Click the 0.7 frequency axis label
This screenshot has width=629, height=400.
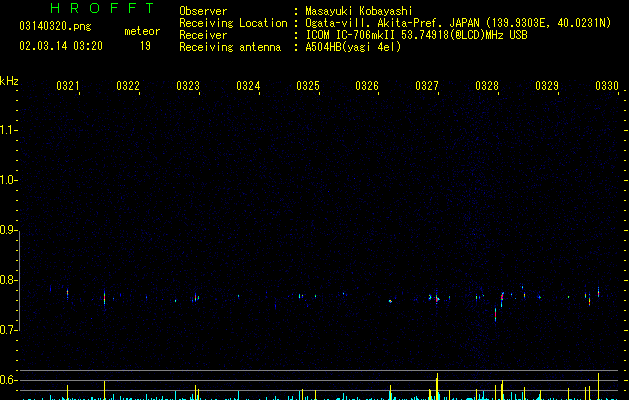click(x=8, y=330)
